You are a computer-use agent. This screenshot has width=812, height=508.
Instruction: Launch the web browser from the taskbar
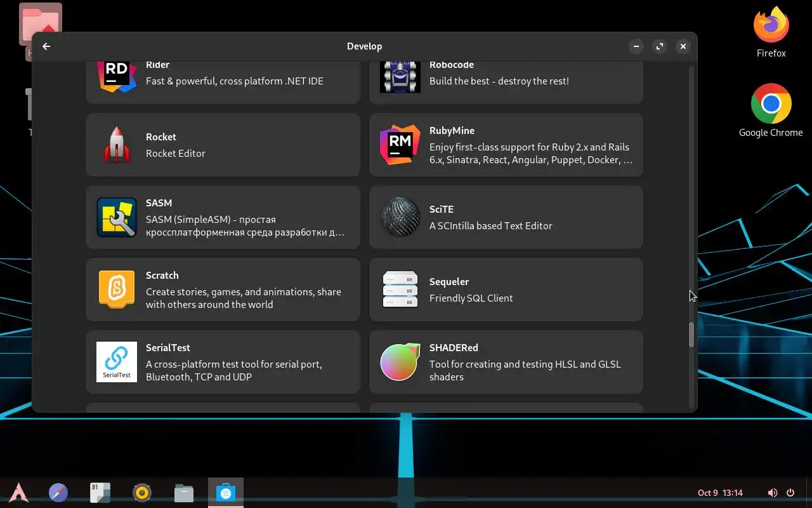58,493
